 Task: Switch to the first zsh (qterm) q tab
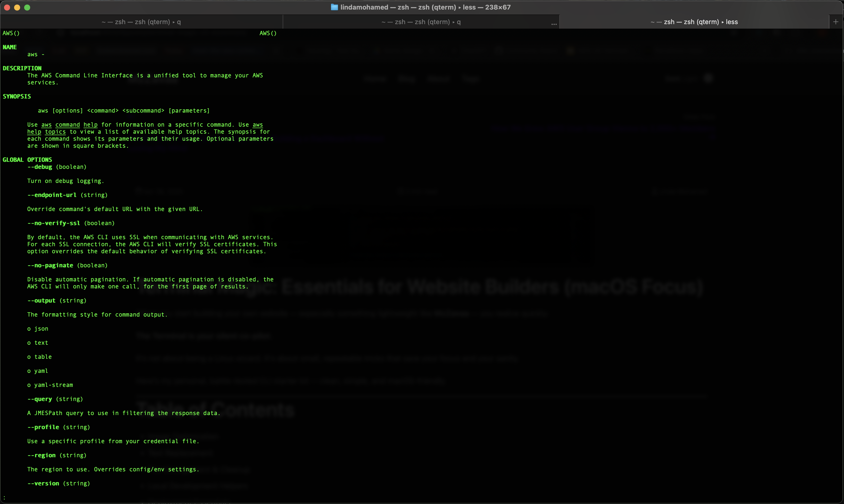coord(141,22)
